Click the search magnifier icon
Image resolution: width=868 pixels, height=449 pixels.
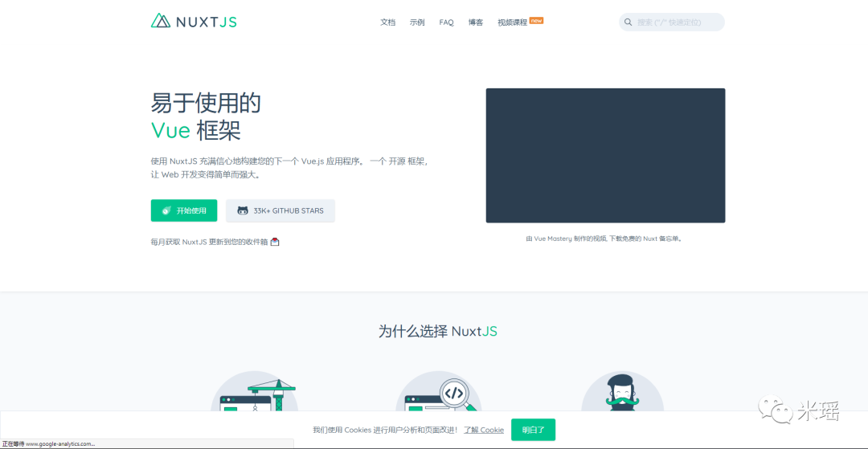point(628,22)
